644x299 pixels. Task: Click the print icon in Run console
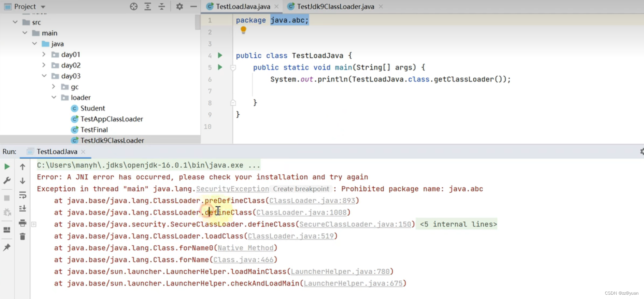tap(23, 223)
